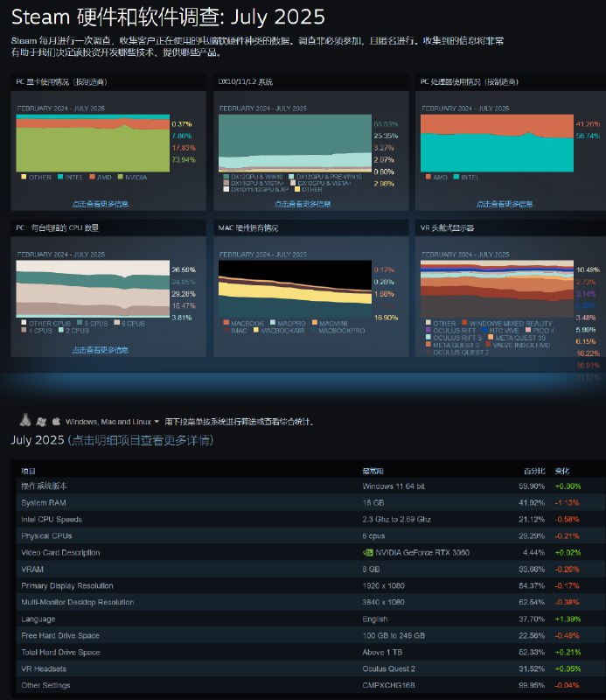Click the NVIDIA green legend swatch

[x=120, y=177]
